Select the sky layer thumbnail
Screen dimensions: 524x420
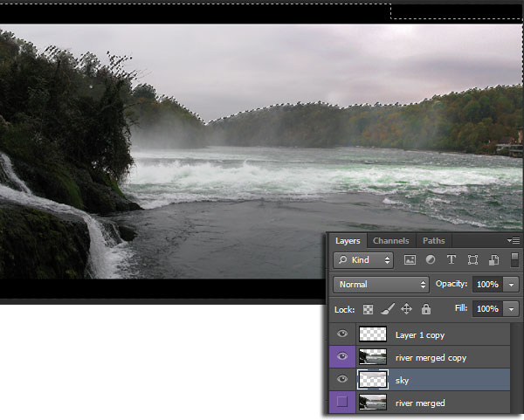(373, 380)
